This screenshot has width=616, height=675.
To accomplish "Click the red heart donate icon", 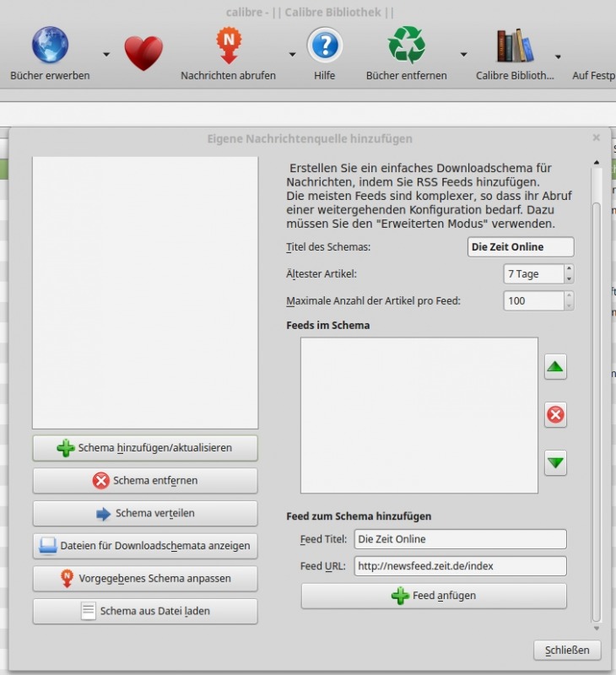I will point(143,52).
